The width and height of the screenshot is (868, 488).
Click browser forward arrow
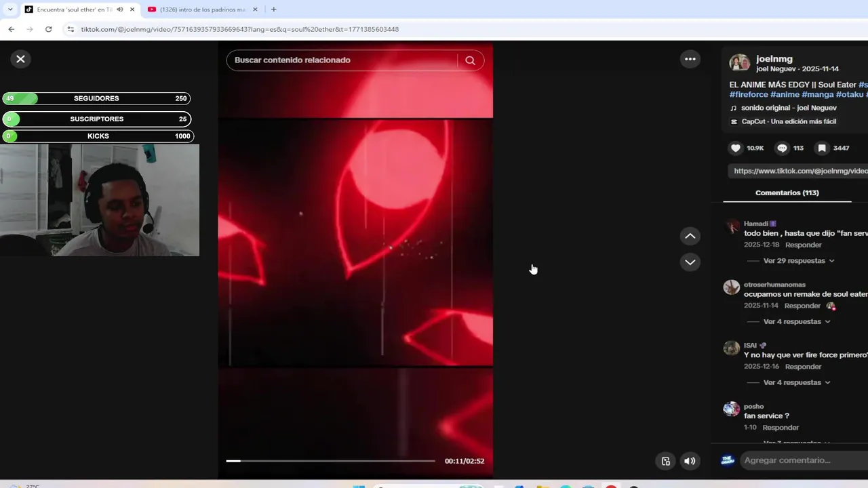(29, 29)
